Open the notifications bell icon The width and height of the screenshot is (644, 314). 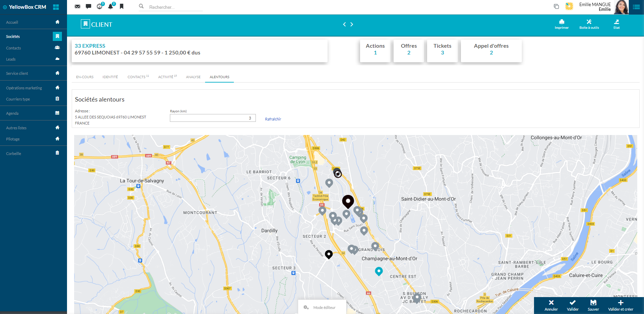[110, 6]
